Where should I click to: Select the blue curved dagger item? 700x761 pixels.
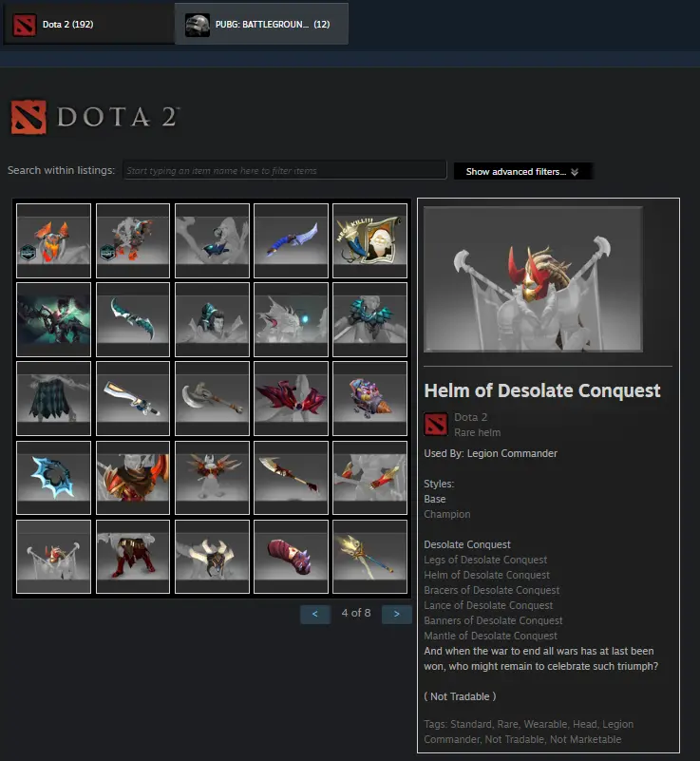(291, 240)
